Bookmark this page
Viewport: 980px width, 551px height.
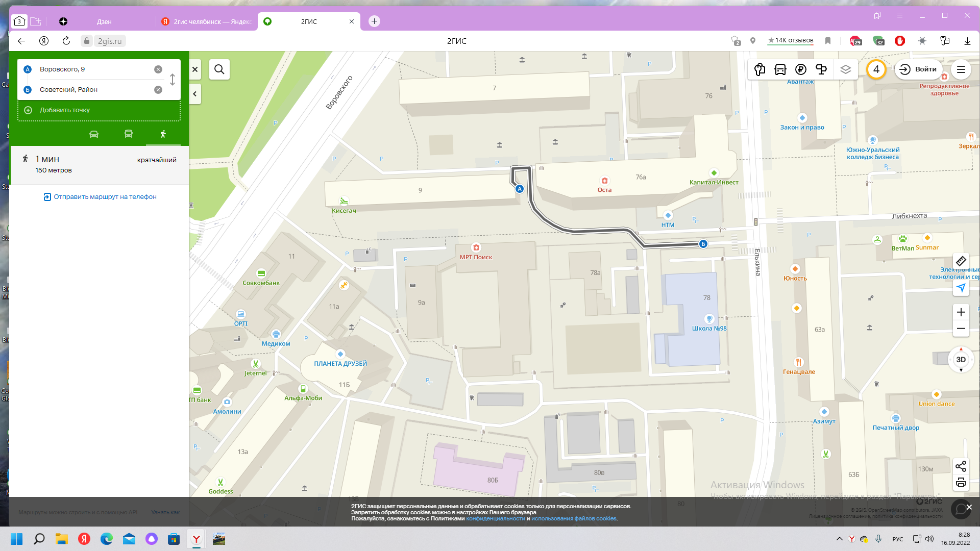pyautogui.click(x=828, y=41)
